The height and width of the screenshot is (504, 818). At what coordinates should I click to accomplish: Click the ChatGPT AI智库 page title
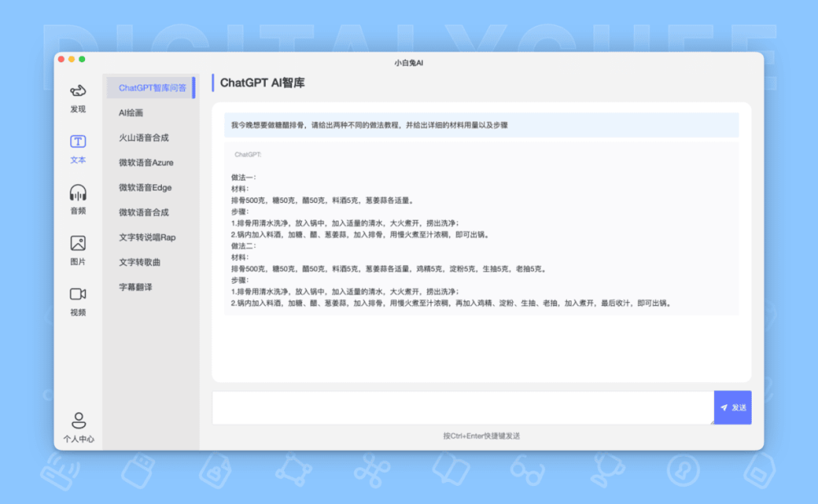[262, 83]
